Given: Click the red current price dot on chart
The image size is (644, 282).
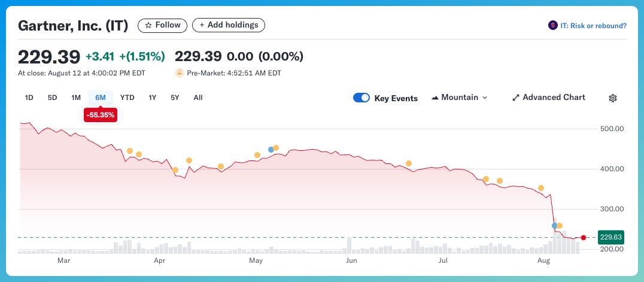Looking at the screenshot, I should click(583, 238).
